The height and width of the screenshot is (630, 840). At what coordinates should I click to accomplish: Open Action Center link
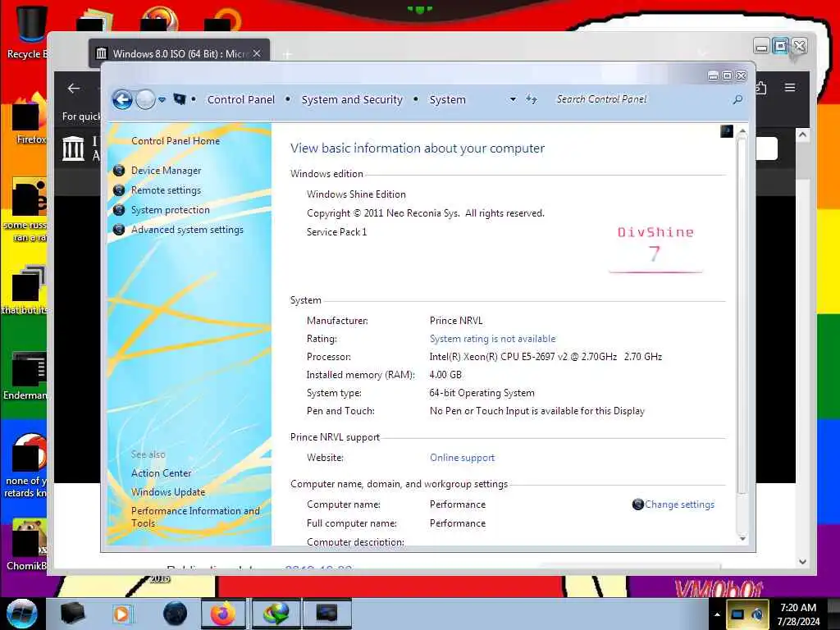(x=162, y=473)
